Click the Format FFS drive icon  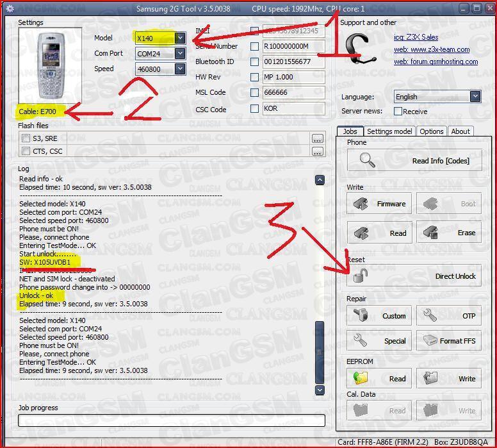pyautogui.click(x=430, y=340)
